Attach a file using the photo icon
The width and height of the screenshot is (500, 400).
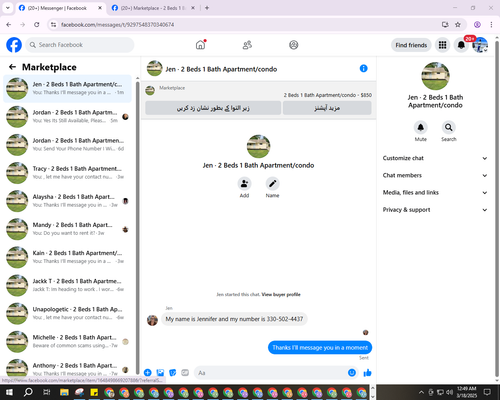point(160,373)
